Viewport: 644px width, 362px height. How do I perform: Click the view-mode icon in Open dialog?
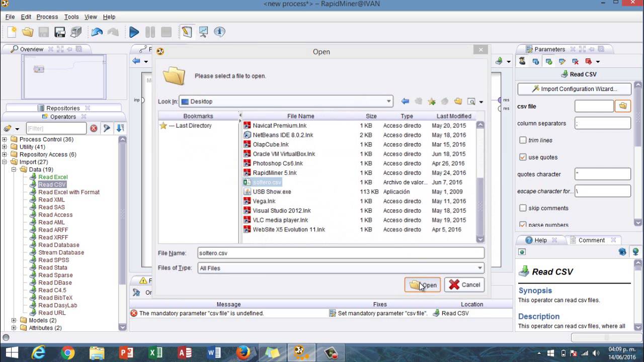[x=471, y=102]
